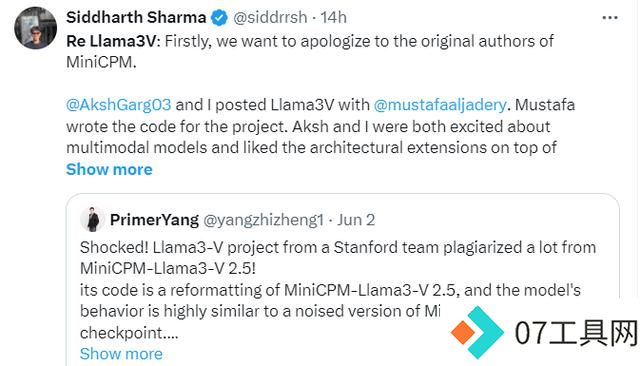Click the blue verified badge icon

pyautogui.click(x=219, y=18)
